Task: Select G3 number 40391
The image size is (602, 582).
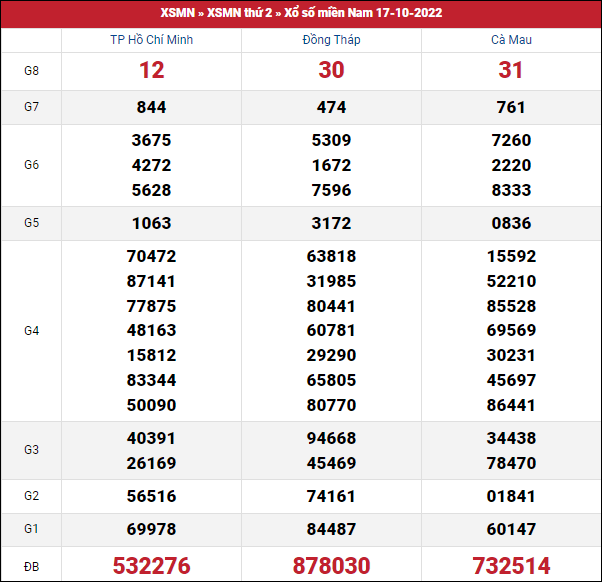Action: click(151, 438)
